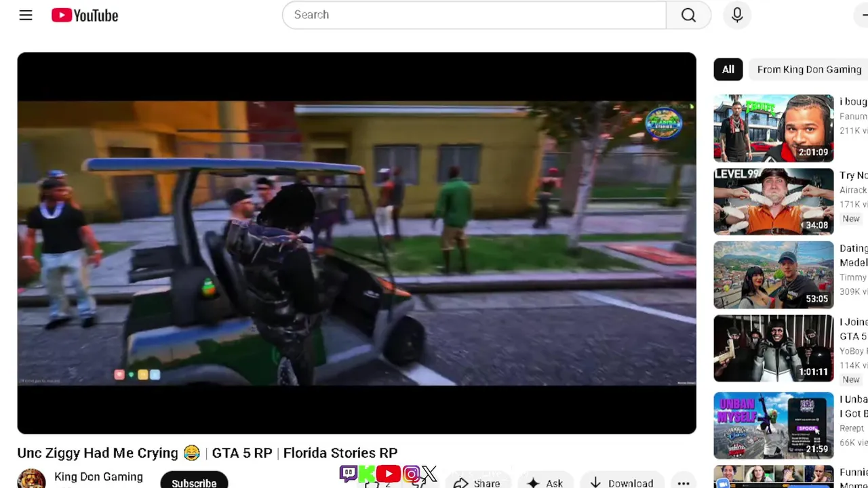Screen dimensions: 868x488
Task: Subscribe to King Don Gaming
Action: (194, 481)
